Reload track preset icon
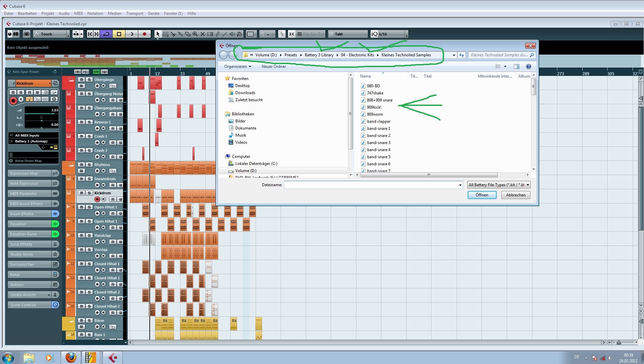Viewport: 644px width, 364px height. (x=55, y=72)
